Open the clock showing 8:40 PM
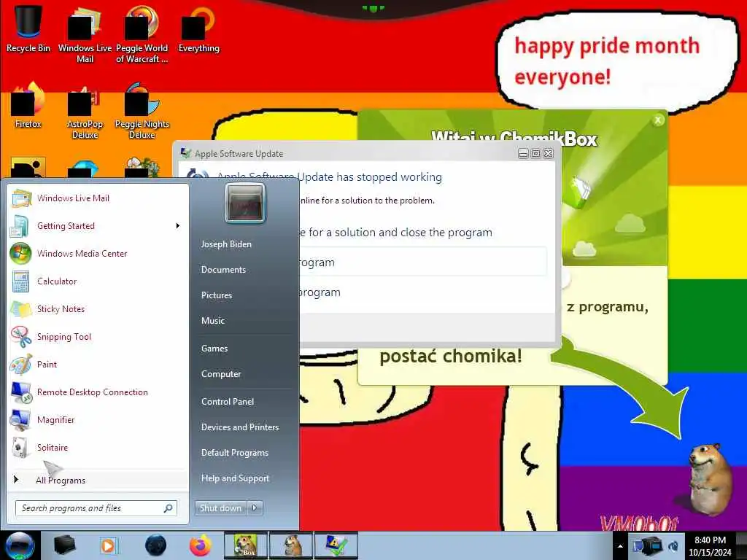 710,546
